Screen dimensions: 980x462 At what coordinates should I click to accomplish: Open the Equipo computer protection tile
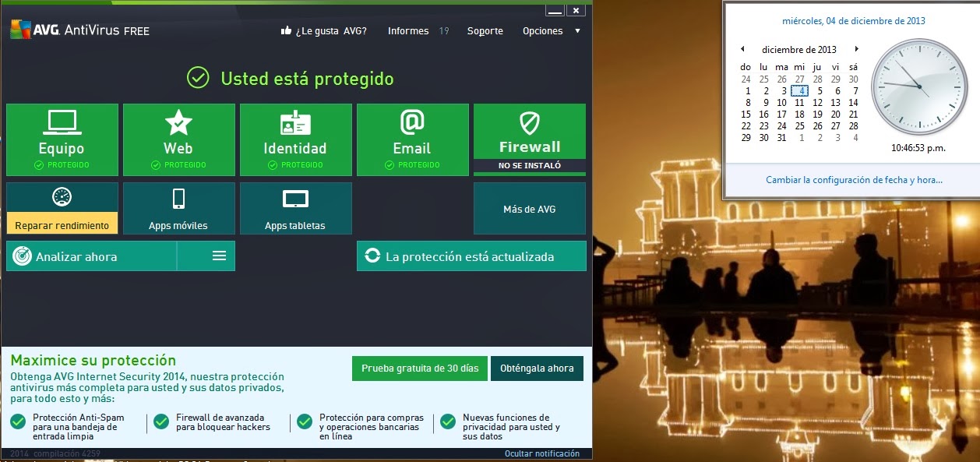pos(62,140)
